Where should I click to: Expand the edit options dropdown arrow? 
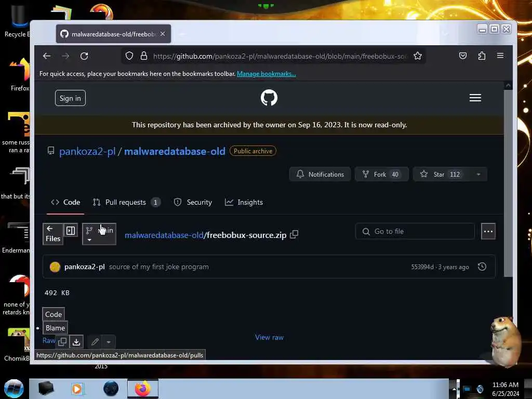pyautogui.click(x=109, y=342)
